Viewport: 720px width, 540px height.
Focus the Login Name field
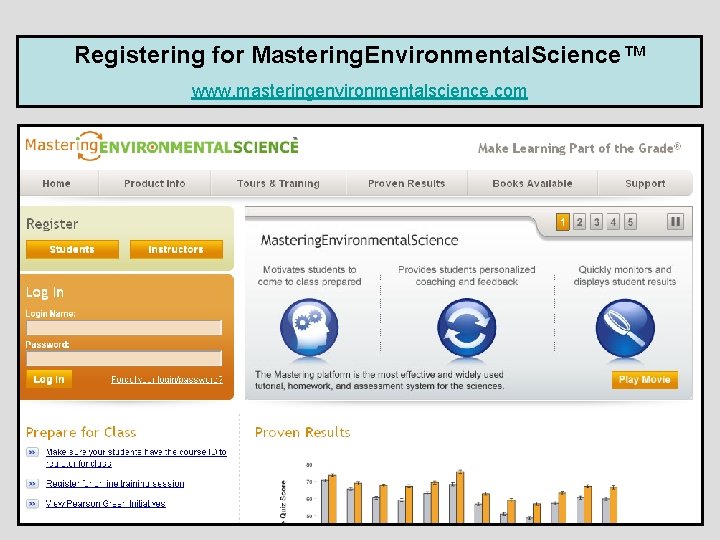[124, 328]
